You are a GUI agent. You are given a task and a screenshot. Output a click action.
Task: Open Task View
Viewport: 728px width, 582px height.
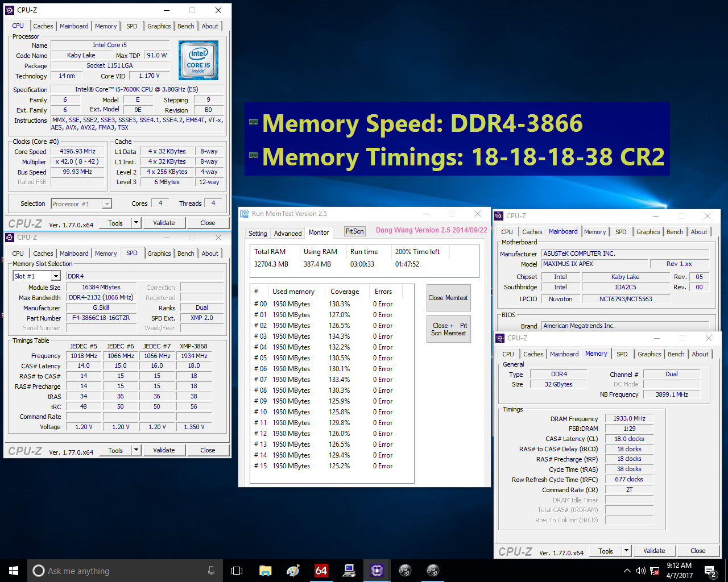[x=237, y=570]
